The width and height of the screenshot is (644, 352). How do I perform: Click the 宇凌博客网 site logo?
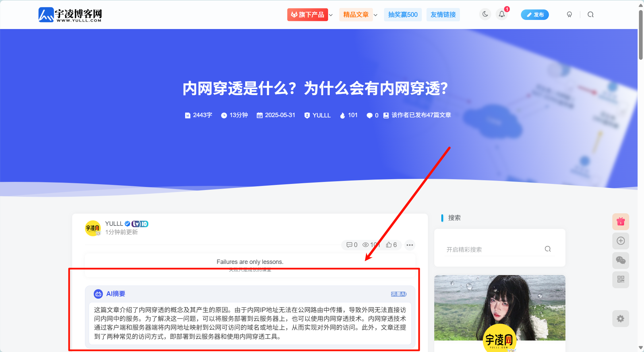(70, 15)
